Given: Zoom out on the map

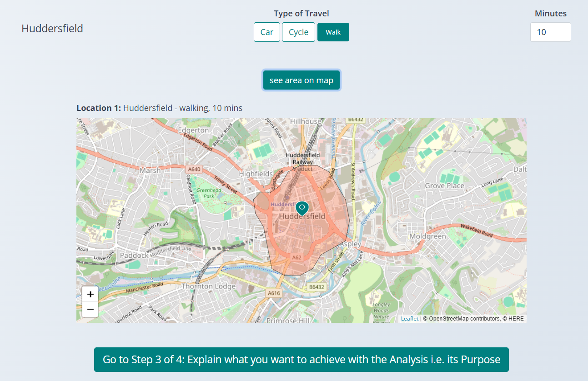Looking at the screenshot, I should [x=90, y=309].
